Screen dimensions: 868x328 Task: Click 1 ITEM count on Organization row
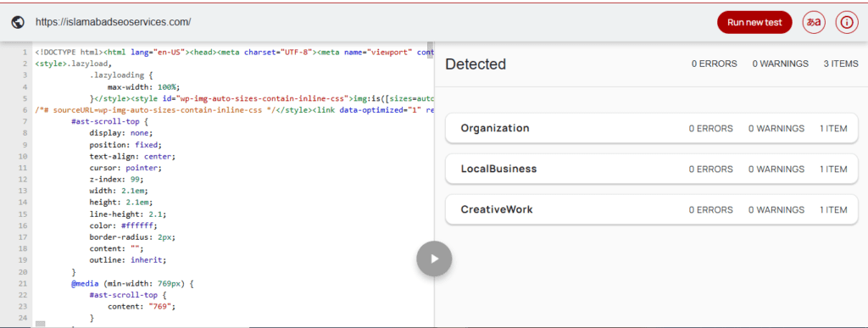click(x=833, y=128)
